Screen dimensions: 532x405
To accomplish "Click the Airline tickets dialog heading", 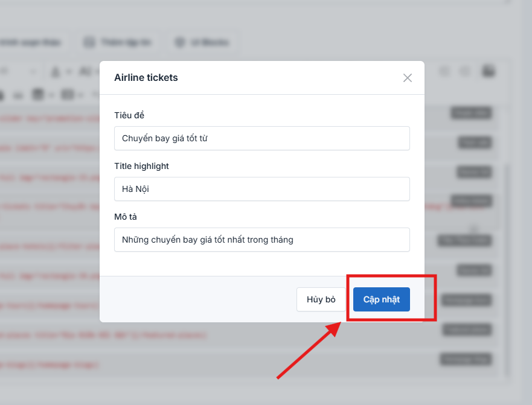I will click(146, 78).
